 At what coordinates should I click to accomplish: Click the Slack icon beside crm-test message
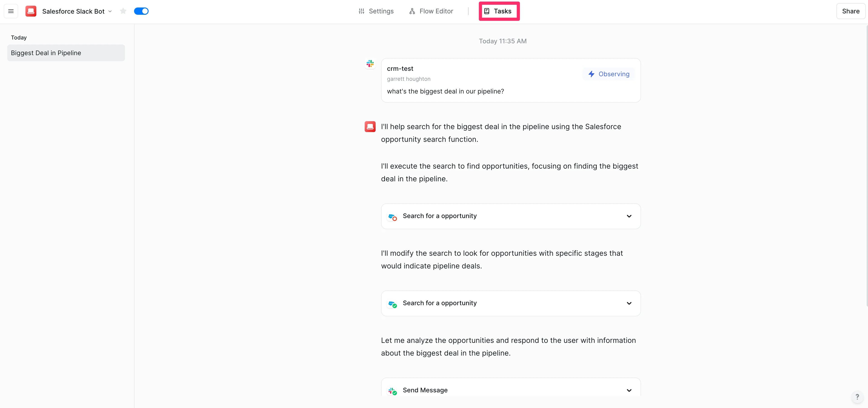click(370, 63)
